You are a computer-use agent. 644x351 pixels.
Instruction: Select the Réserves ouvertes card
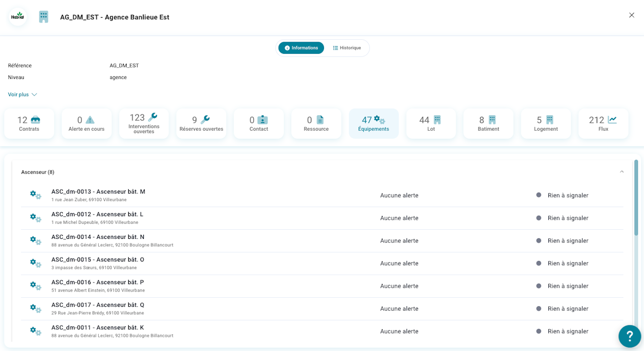[201, 124]
